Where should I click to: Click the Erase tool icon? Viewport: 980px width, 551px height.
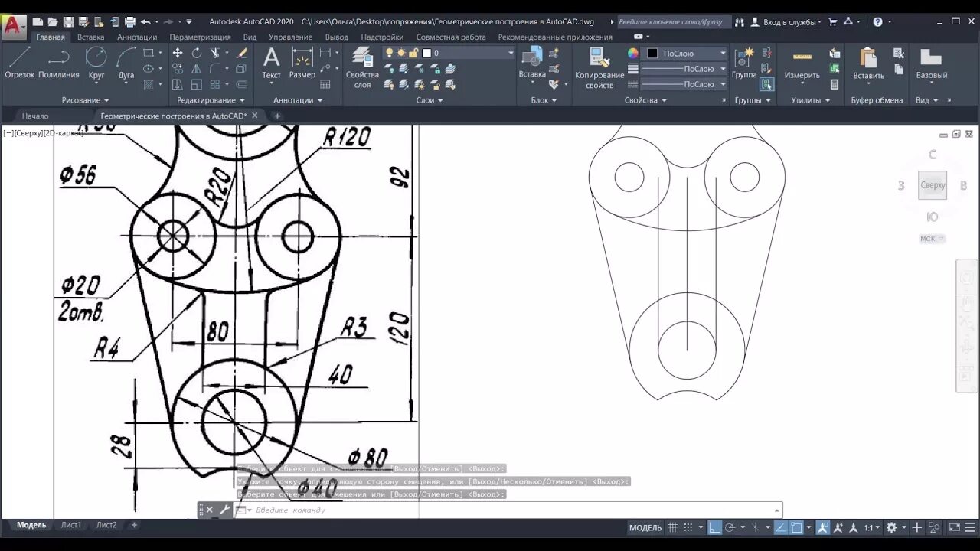point(242,53)
